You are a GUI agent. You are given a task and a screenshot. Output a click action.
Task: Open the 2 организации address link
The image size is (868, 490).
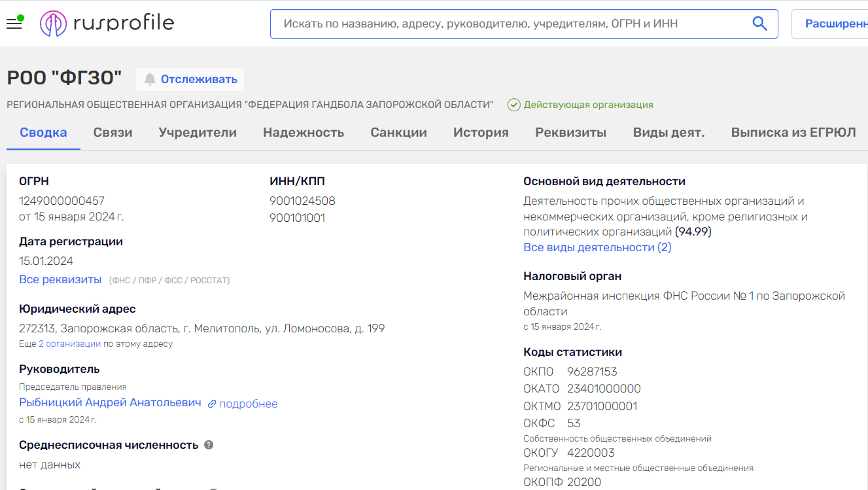(x=69, y=343)
